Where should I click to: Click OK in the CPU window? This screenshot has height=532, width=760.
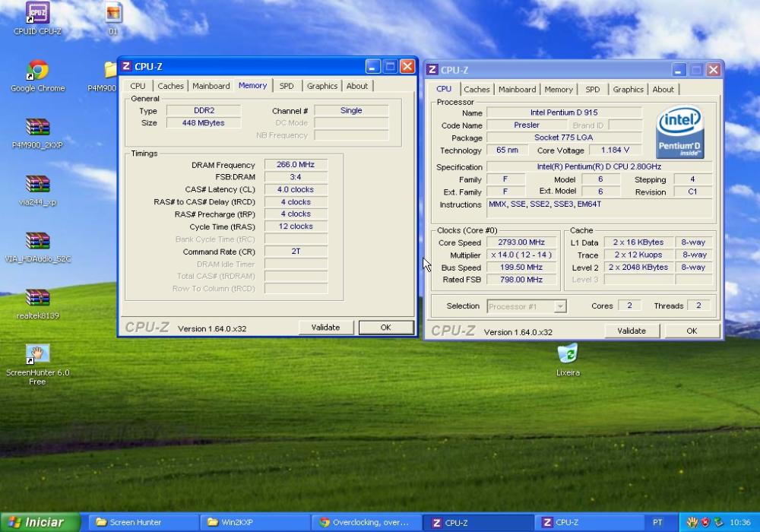[692, 331]
